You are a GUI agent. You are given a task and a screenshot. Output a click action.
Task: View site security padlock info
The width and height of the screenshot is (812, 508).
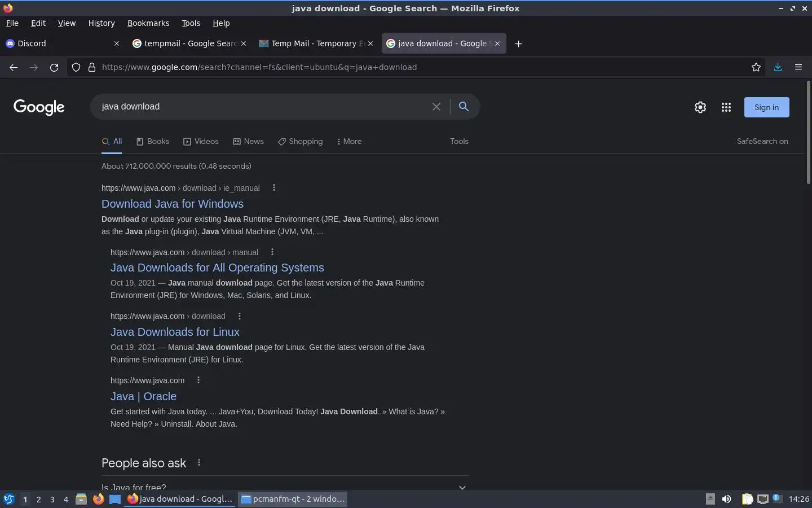92,67
